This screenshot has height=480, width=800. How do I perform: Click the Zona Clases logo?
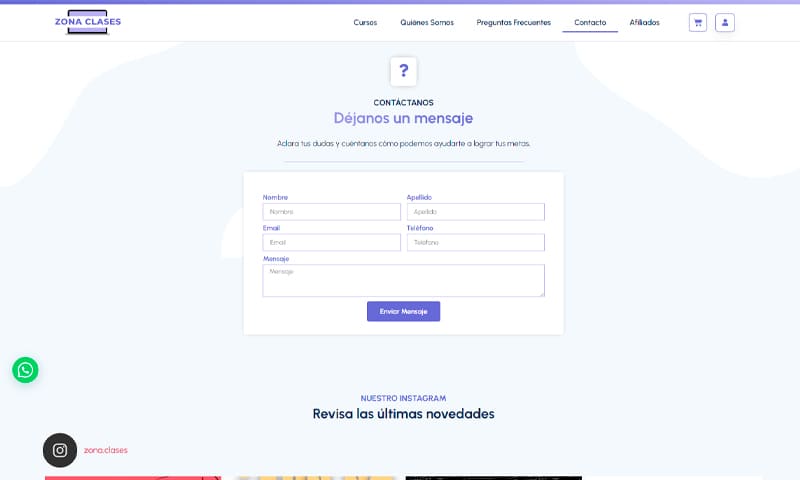(88, 22)
